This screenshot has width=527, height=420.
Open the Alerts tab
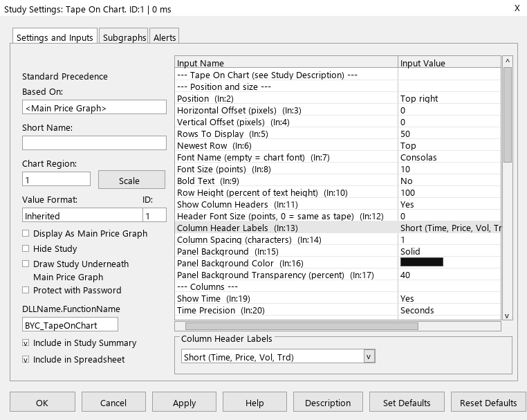pyautogui.click(x=165, y=36)
